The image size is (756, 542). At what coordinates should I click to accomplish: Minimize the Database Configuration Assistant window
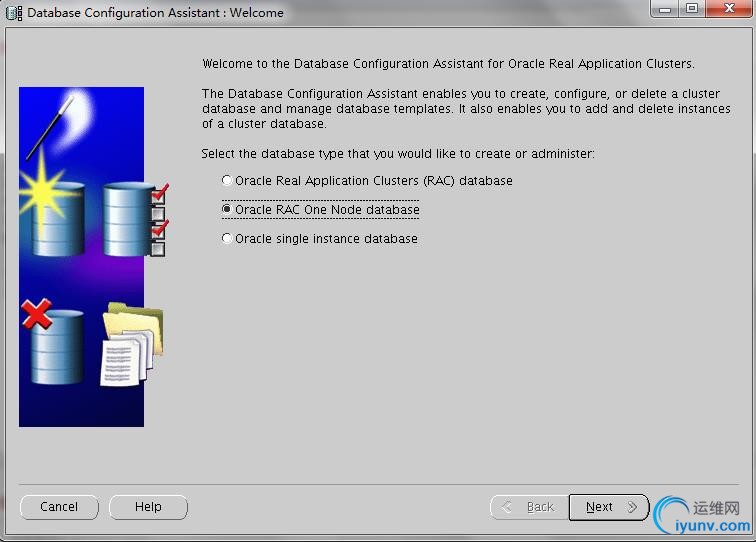(665, 9)
